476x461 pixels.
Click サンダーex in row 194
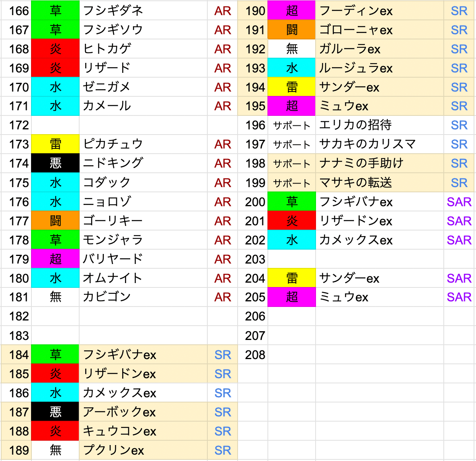(x=379, y=87)
